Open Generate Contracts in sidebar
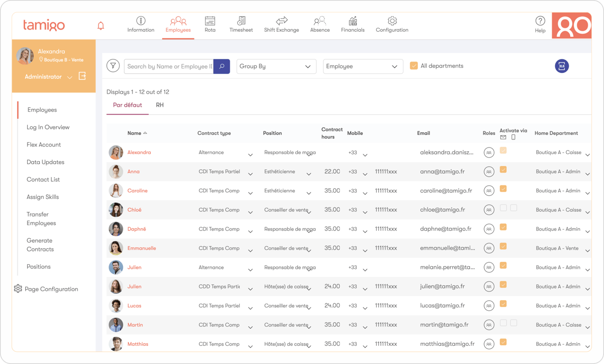Screen dimensions: 604x364 [40, 245]
